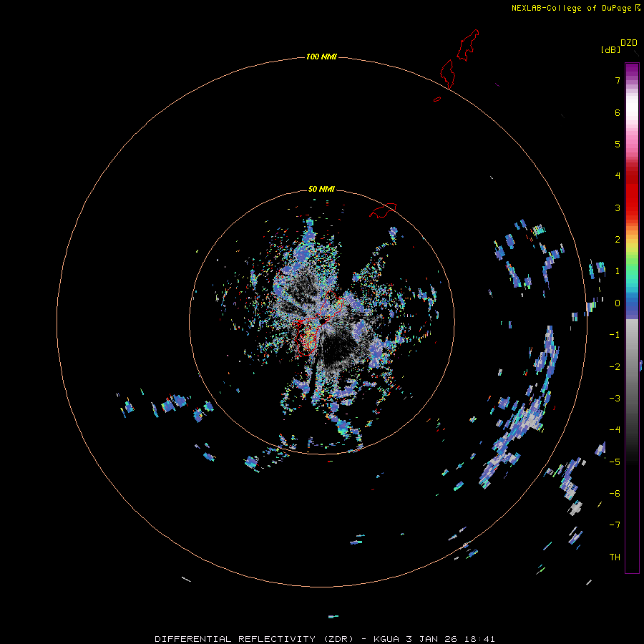Click the 100 NMI range ring label
Screen dimensions: 644x644
321,57
